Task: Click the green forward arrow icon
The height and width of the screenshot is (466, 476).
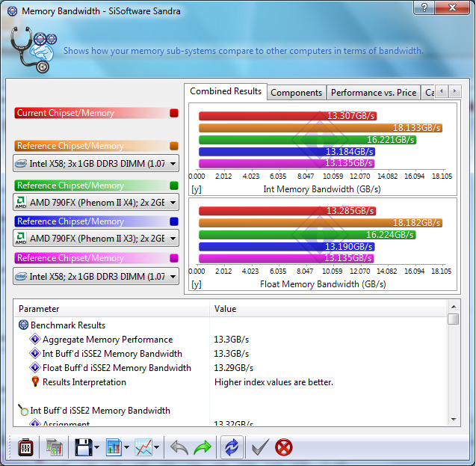Action: coord(203,447)
